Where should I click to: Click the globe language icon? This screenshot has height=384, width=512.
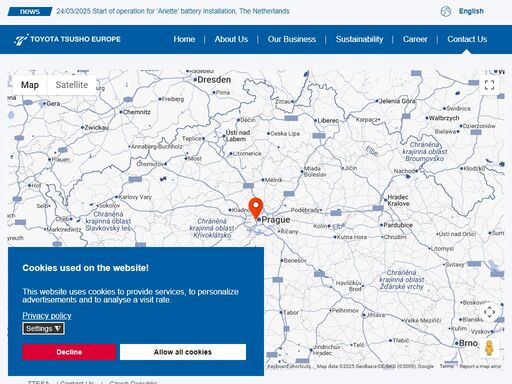click(446, 11)
